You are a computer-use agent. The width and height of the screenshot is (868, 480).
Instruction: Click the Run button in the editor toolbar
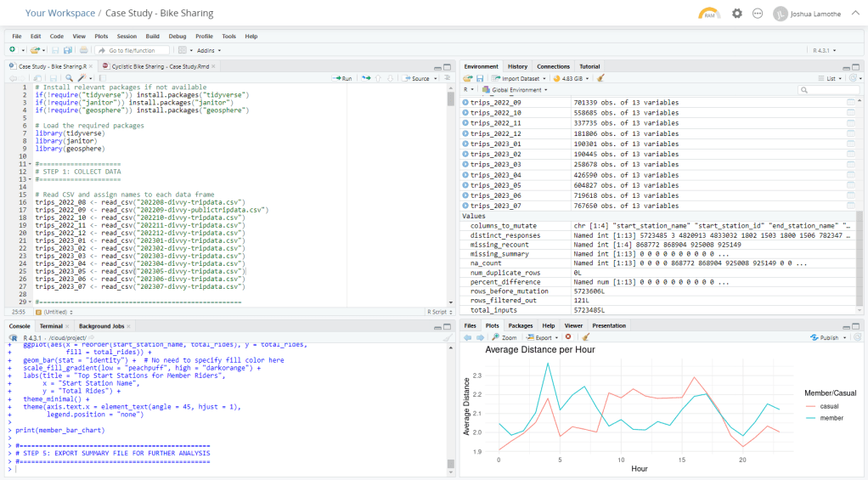click(341, 78)
